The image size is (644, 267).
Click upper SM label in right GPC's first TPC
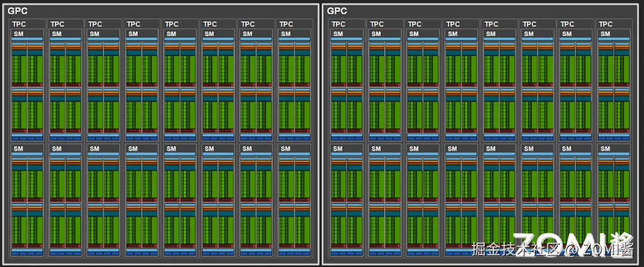click(338, 34)
